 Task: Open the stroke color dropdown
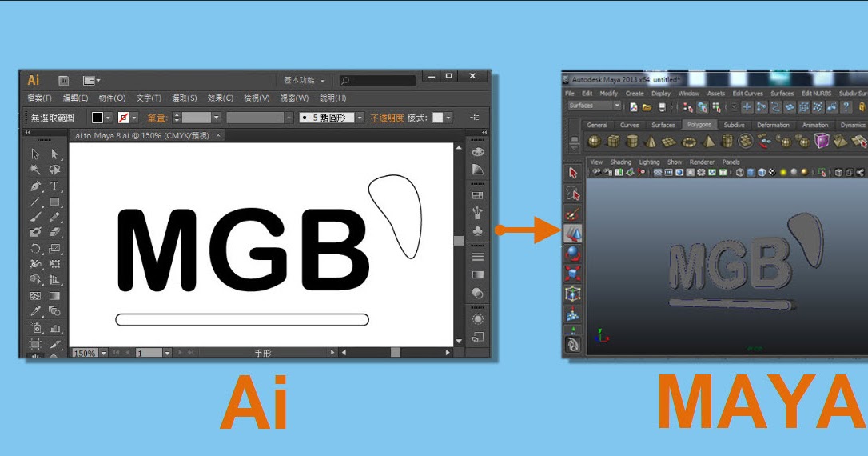134,118
